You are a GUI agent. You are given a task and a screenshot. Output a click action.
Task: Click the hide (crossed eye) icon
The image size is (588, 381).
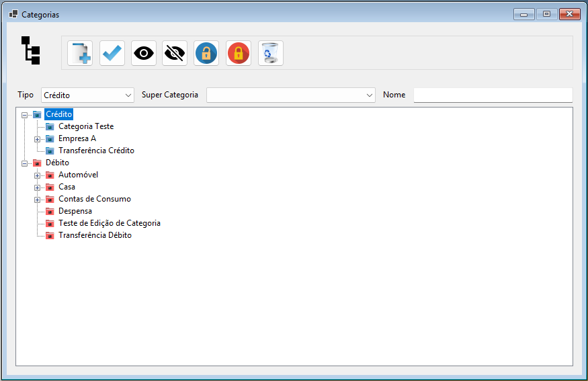175,53
